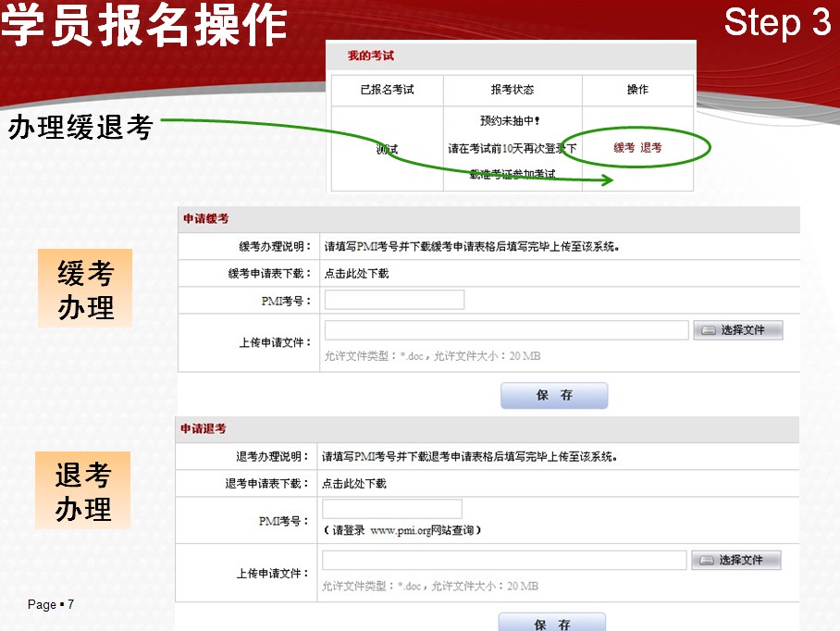840x631 pixels.
Task: Click the file icon on 缓考 form's 选择文件 button
Action: 707,329
